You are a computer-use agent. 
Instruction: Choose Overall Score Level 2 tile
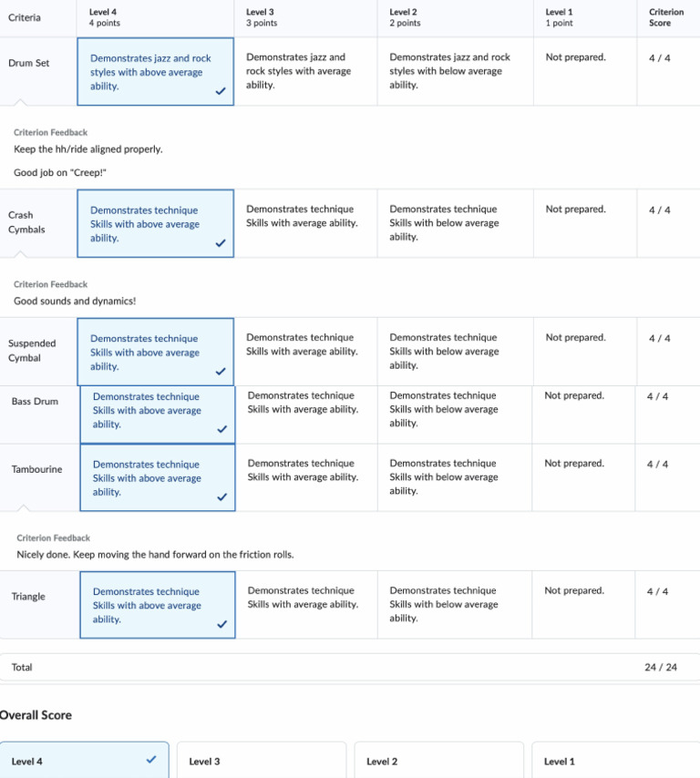(438, 761)
